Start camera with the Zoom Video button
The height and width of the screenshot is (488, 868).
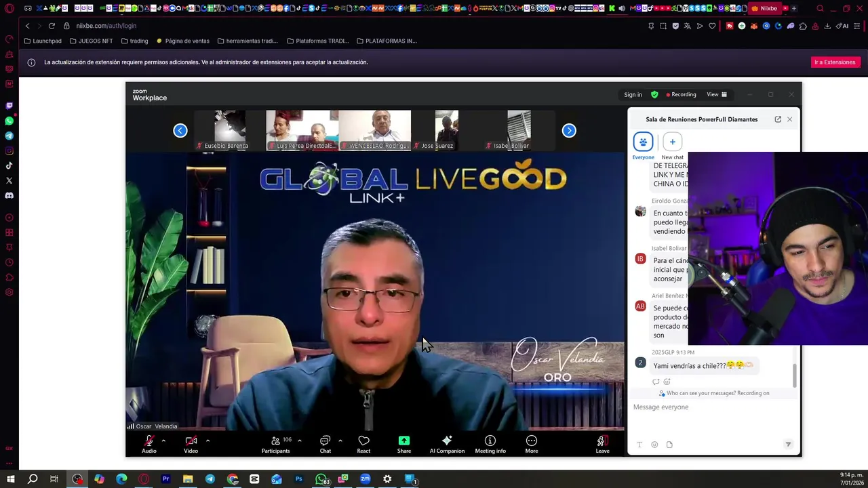pyautogui.click(x=191, y=444)
